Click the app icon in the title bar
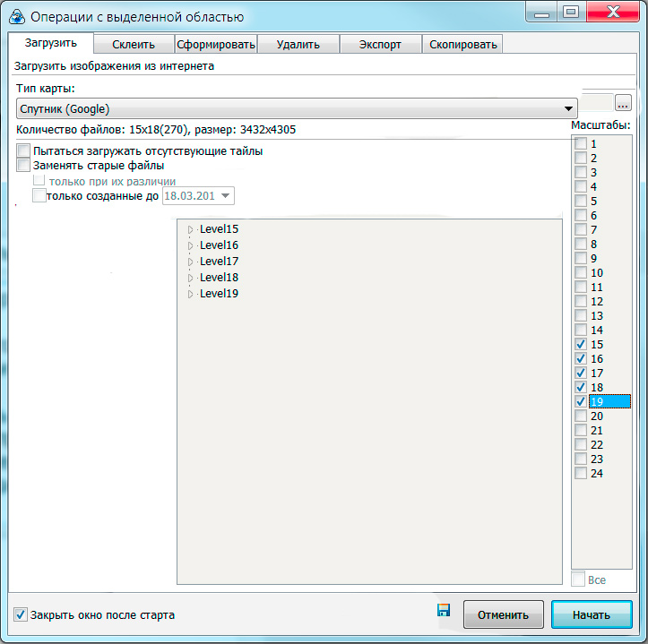This screenshot has width=648, height=644. [15, 15]
